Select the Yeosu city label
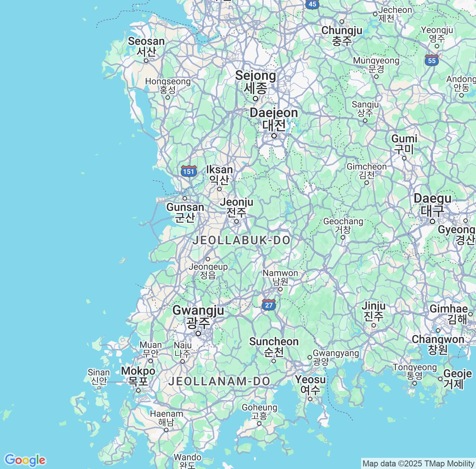This screenshot has width=476, height=469. click(310, 385)
